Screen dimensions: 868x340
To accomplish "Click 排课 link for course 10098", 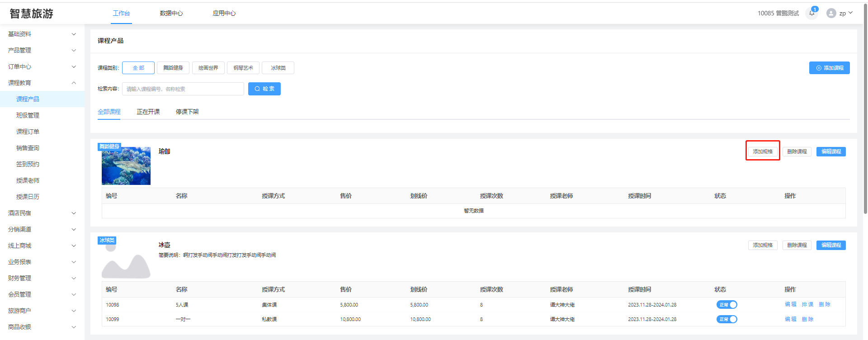I will (807, 304).
